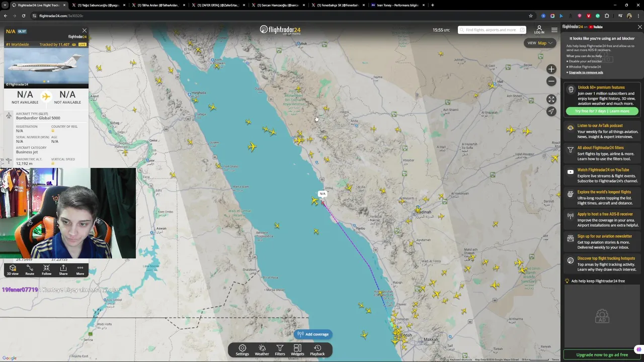Viewport: 644px width, 362px height.
Task: Open the browser extensions menu
Action: point(607,16)
